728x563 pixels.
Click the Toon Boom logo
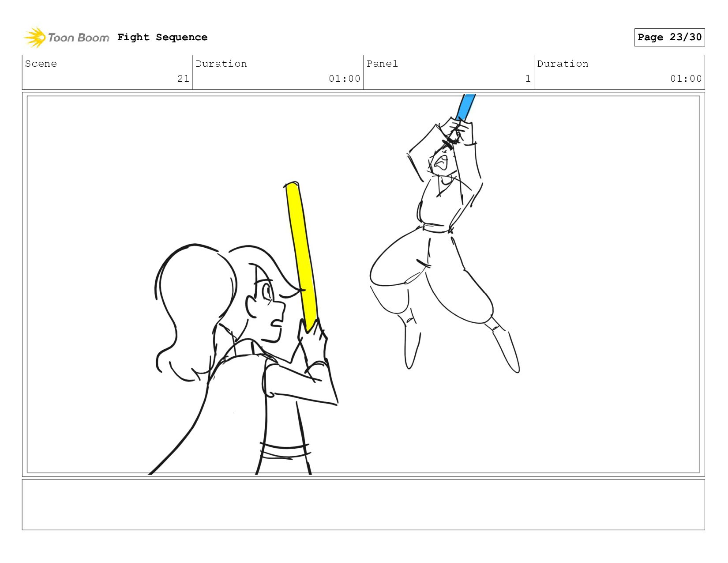(x=66, y=38)
